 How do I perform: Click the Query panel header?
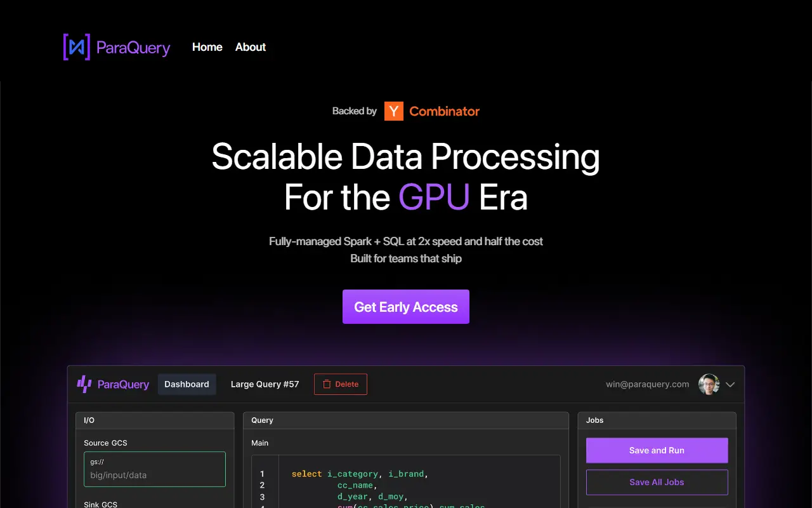coord(406,420)
